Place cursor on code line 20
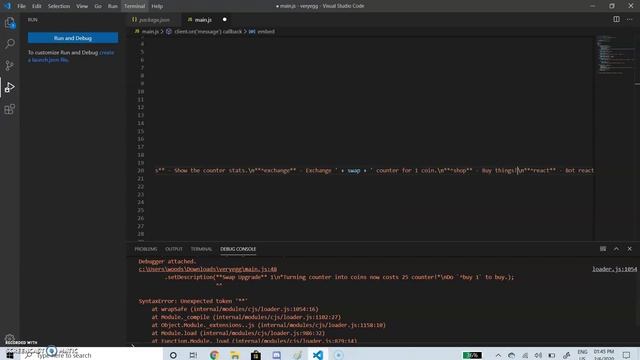The width and height of the screenshot is (640, 360). (x=374, y=171)
